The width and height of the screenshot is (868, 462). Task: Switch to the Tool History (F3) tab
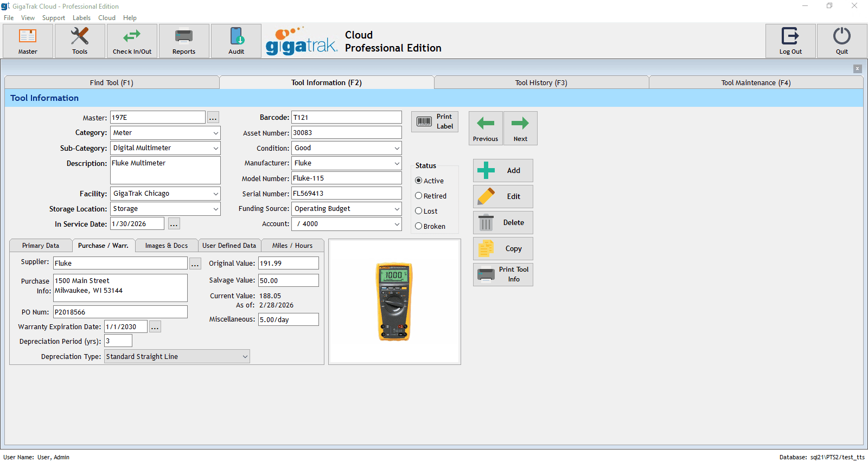point(541,82)
